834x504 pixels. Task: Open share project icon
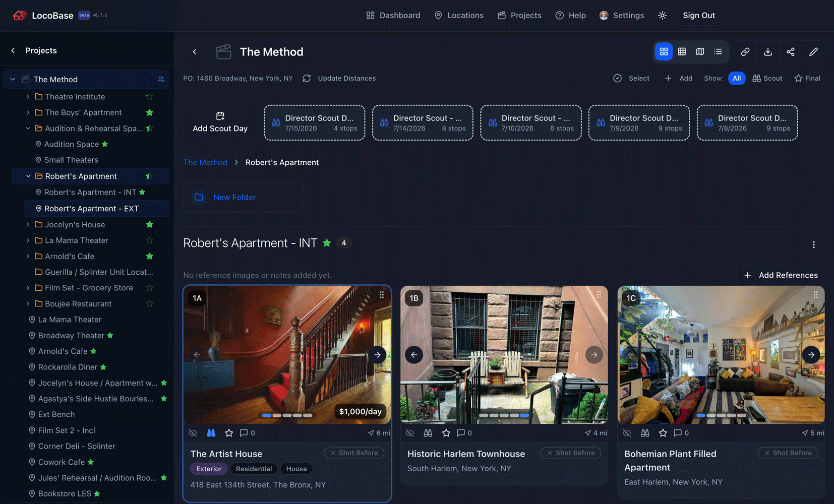(791, 52)
